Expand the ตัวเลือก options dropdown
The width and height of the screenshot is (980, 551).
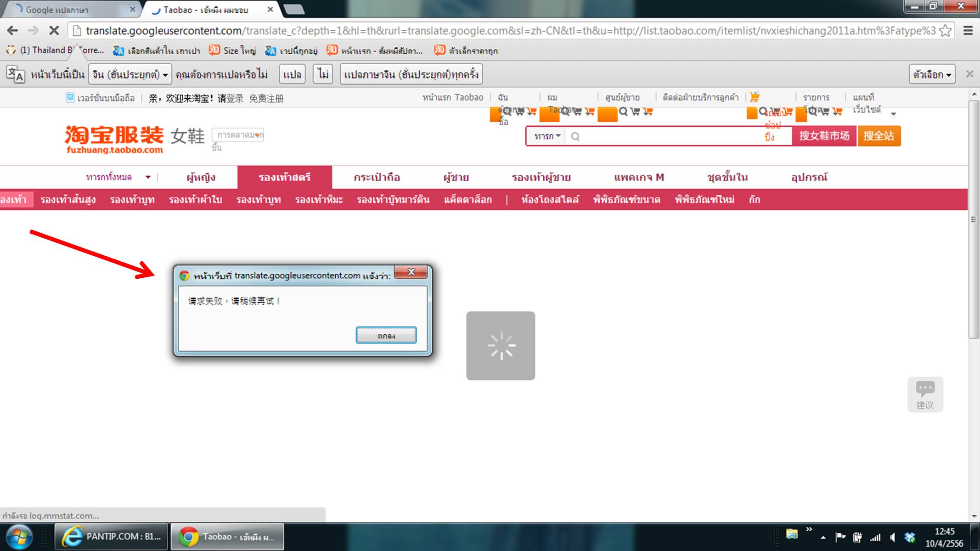(x=932, y=74)
